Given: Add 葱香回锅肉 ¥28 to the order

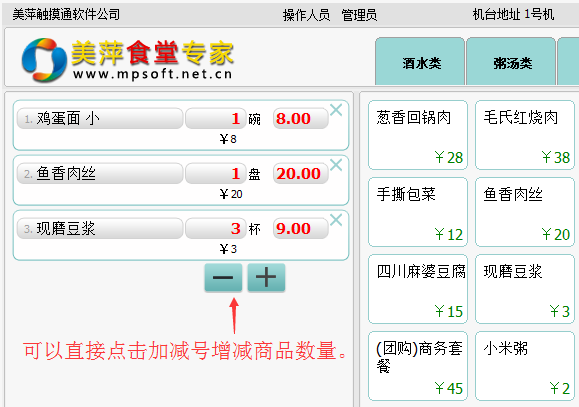Looking at the screenshot, I should (x=418, y=135).
